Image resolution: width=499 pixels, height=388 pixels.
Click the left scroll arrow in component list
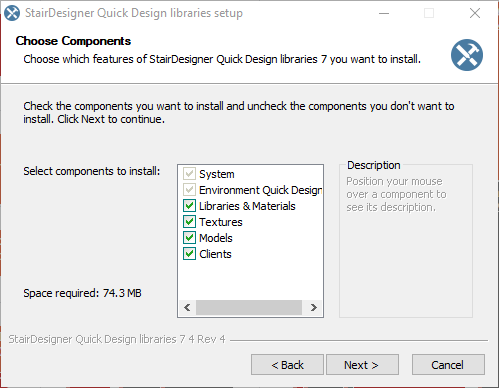[187, 307]
